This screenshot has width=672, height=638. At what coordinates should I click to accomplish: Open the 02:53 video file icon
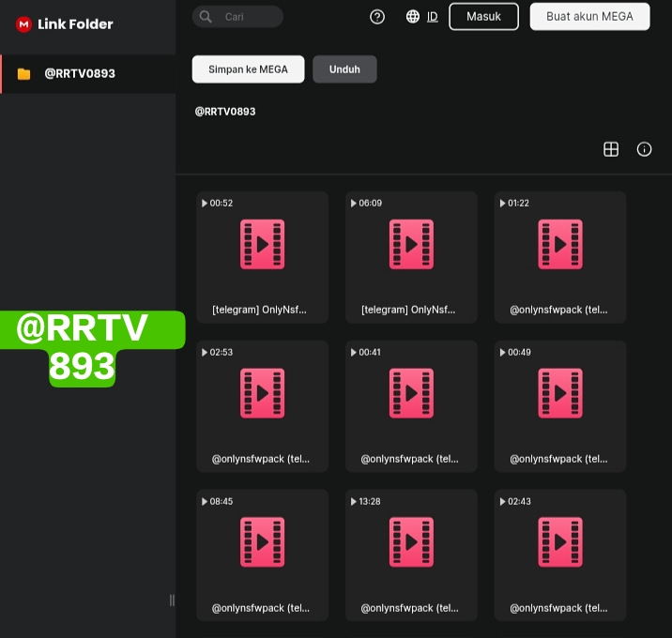point(262,393)
